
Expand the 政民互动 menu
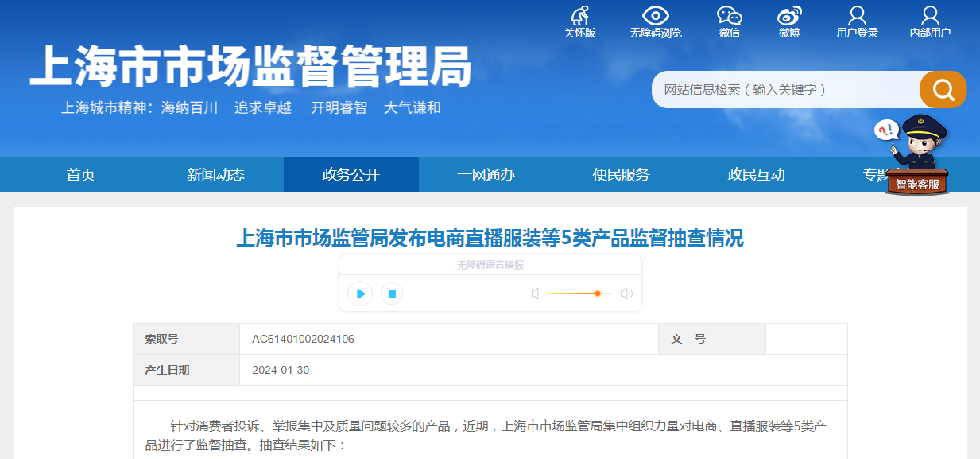click(x=756, y=175)
